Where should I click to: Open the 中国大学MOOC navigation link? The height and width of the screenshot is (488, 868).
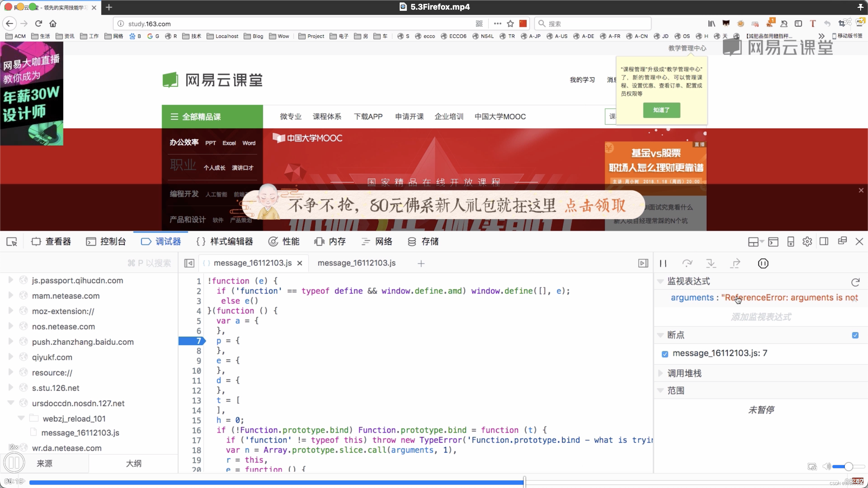click(500, 117)
